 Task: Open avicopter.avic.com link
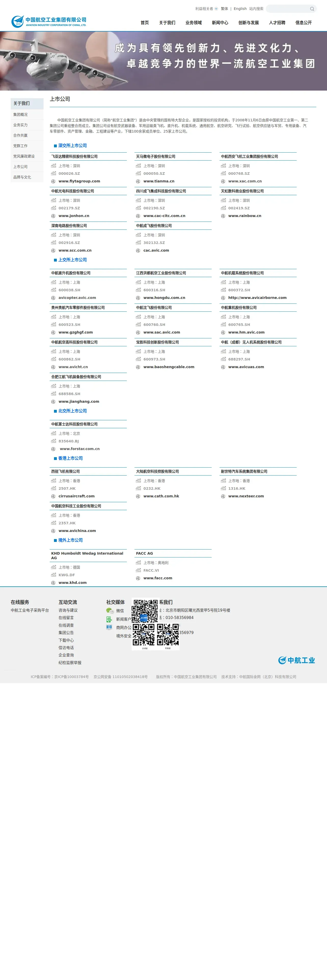77,298
